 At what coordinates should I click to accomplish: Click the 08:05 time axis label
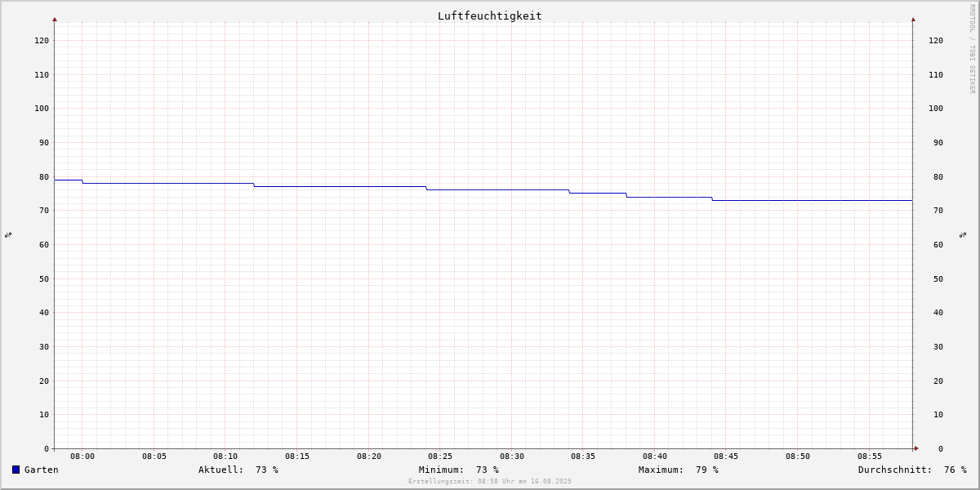point(154,457)
